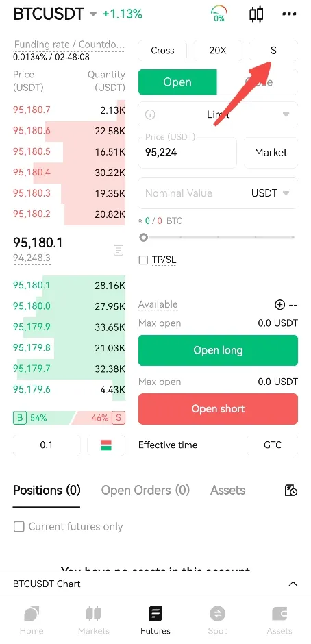Enable the TP/SL checkbox
The width and height of the screenshot is (311, 644).
pos(143,260)
